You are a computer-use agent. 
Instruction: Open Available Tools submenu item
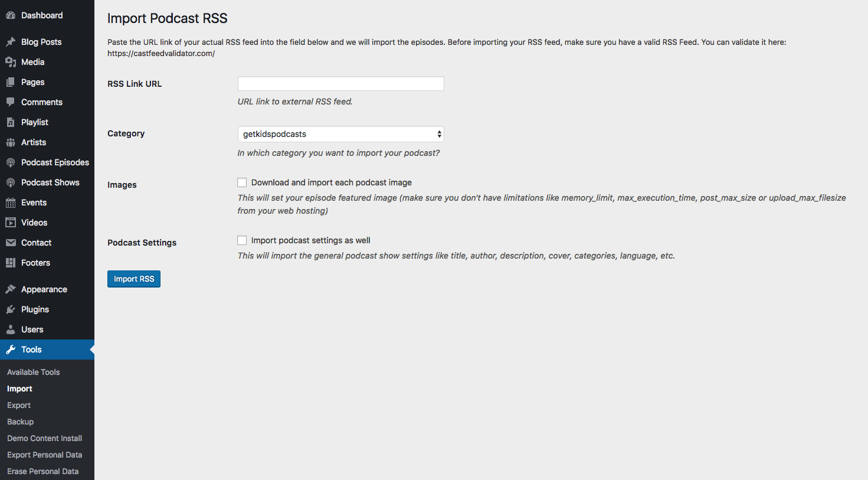tap(34, 372)
